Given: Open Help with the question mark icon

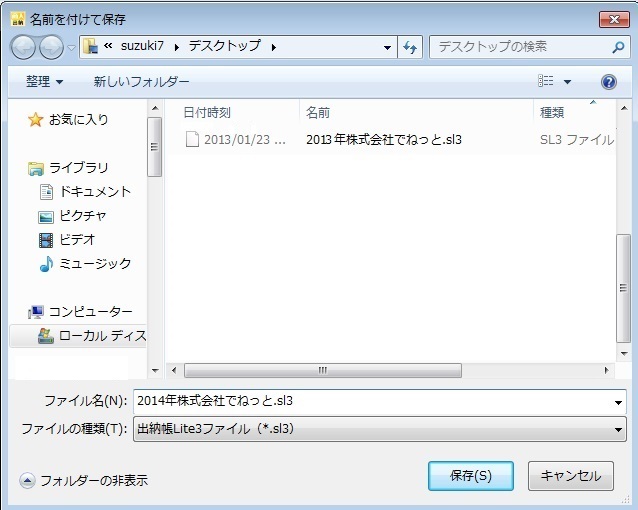Looking at the screenshot, I should click(609, 82).
